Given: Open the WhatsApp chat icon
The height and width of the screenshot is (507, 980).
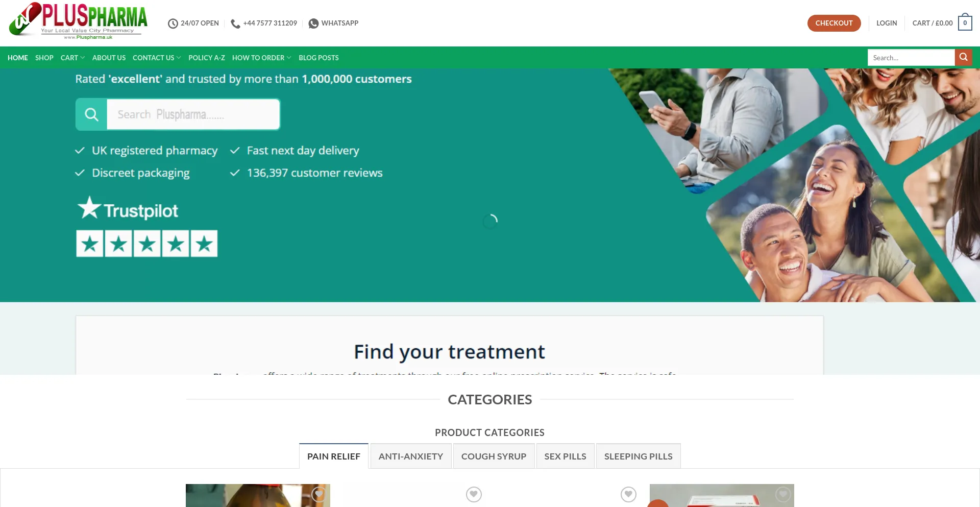Looking at the screenshot, I should coord(313,23).
